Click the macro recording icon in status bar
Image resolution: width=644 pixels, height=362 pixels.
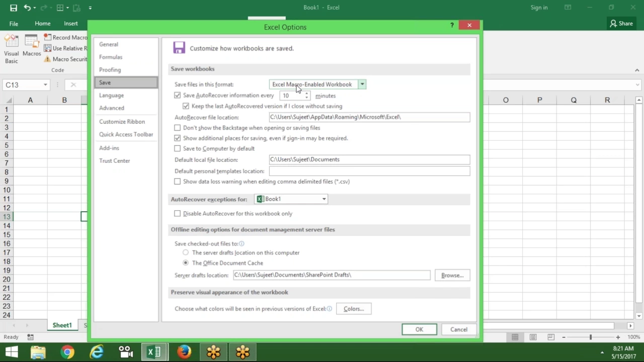point(31,337)
